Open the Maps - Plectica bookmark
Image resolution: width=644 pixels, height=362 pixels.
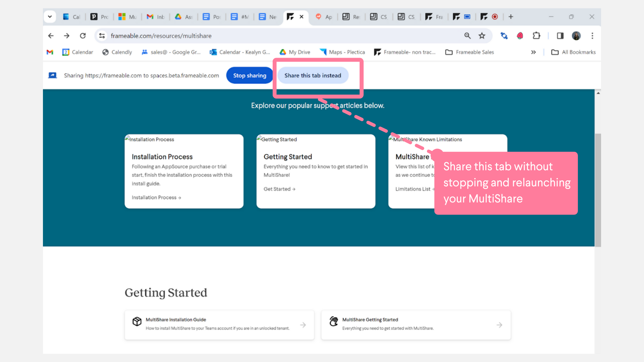[x=342, y=52]
